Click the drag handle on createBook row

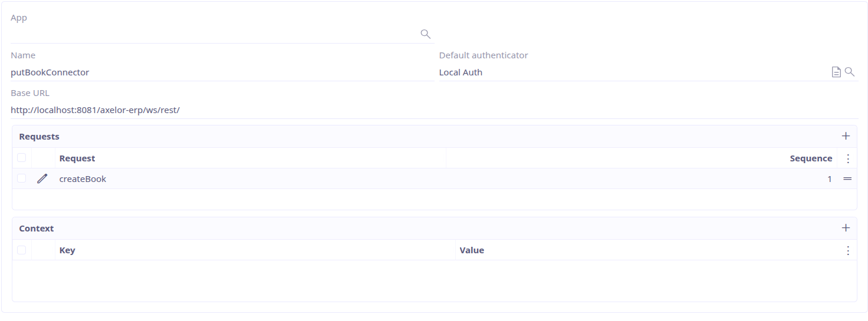(x=847, y=178)
